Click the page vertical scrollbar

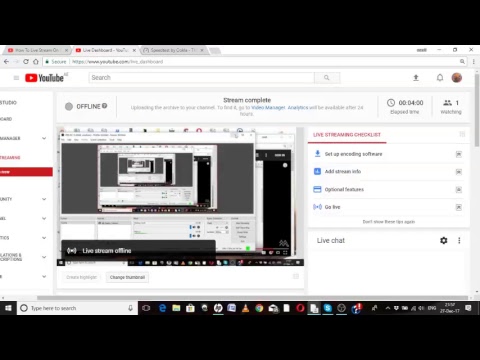(x=477, y=110)
